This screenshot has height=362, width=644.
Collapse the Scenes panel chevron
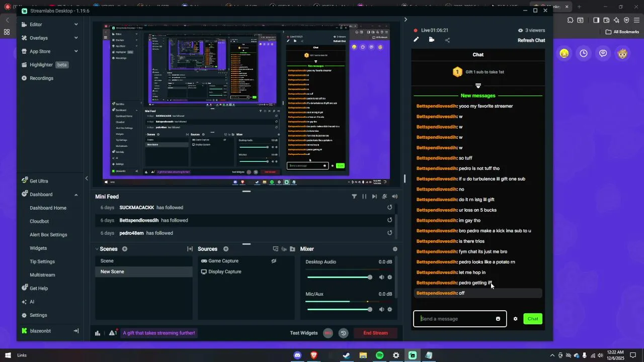coord(97,249)
